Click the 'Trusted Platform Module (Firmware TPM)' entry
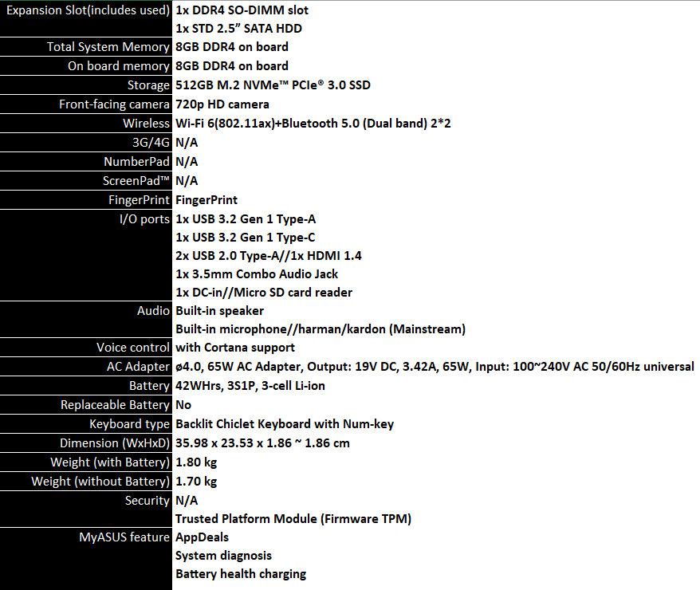This screenshot has height=590, width=700. click(x=293, y=519)
